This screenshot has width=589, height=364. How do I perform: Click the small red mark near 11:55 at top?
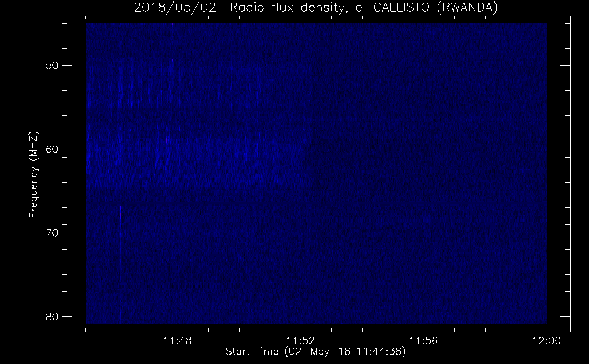coord(398,38)
